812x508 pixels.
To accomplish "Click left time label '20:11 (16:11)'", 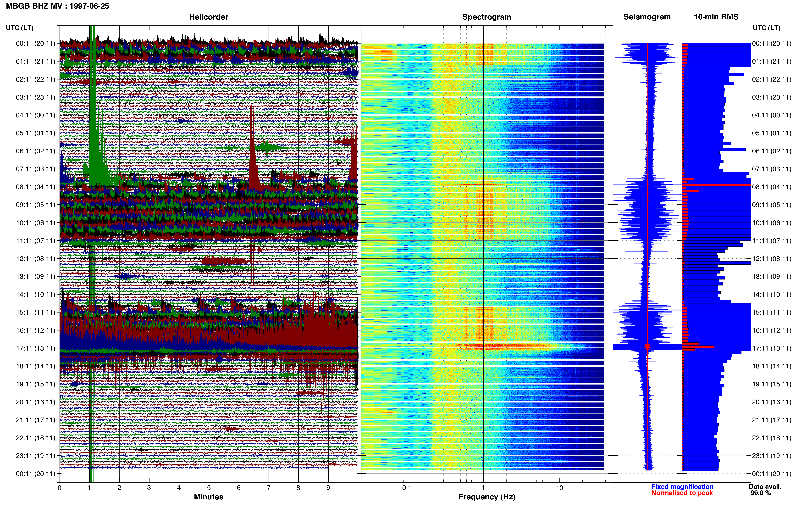I will click(35, 402).
